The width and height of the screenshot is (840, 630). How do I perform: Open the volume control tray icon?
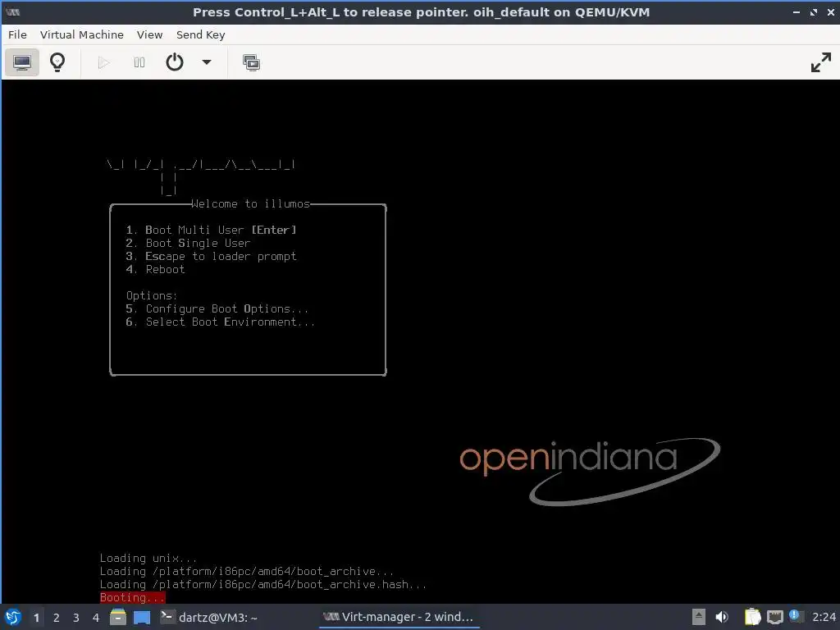(722, 617)
